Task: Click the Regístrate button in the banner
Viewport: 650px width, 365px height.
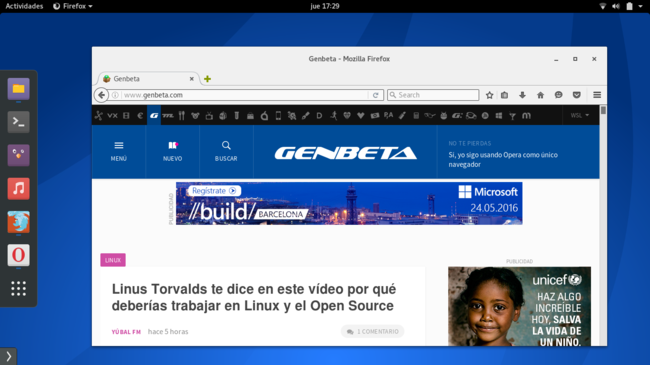Action: pos(214,191)
